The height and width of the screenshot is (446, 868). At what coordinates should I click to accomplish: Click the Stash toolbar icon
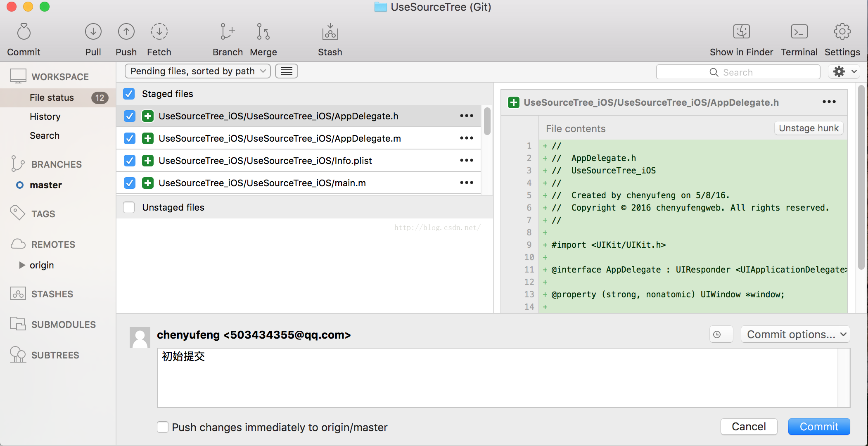click(x=330, y=32)
